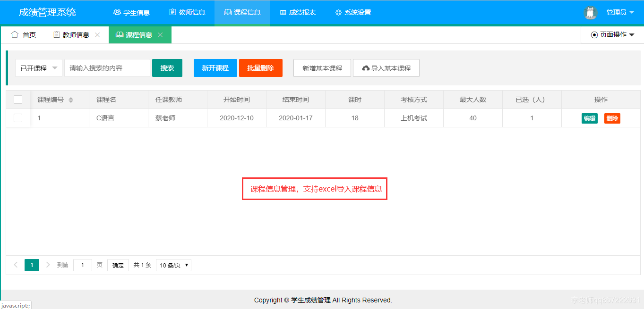Screen dimensions: 644x309
Task: Click the search input field
Action: click(x=107, y=67)
